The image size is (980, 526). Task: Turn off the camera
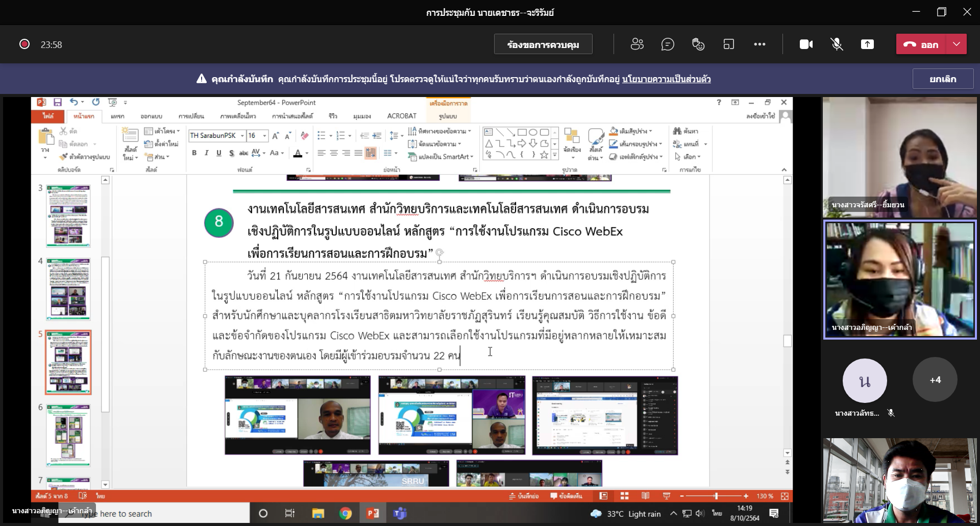(806, 44)
